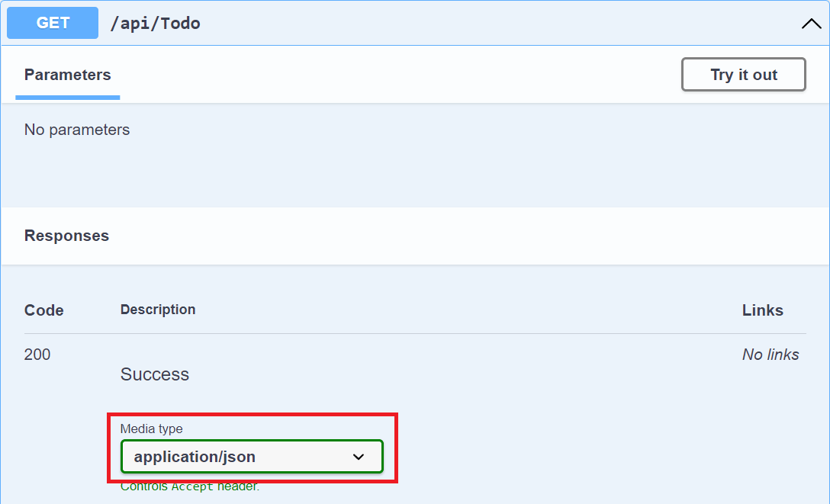830x504 pixels.
Task: Click the Success response description
Action: pyautogui.click(x=154, y=374)
